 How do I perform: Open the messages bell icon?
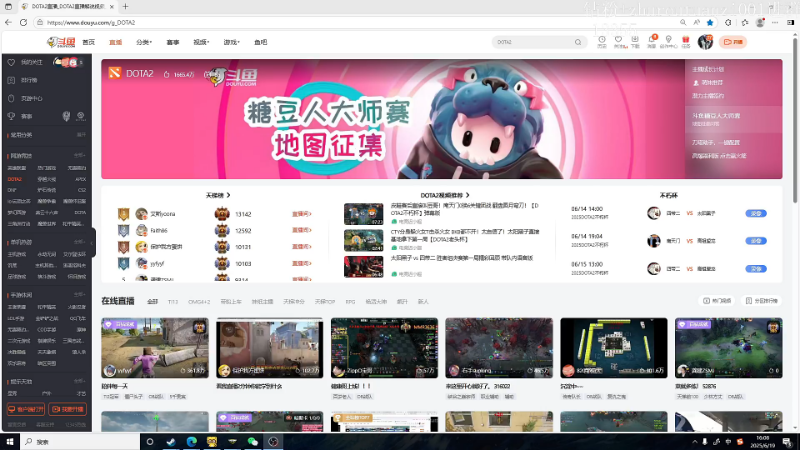pos(652,42)
